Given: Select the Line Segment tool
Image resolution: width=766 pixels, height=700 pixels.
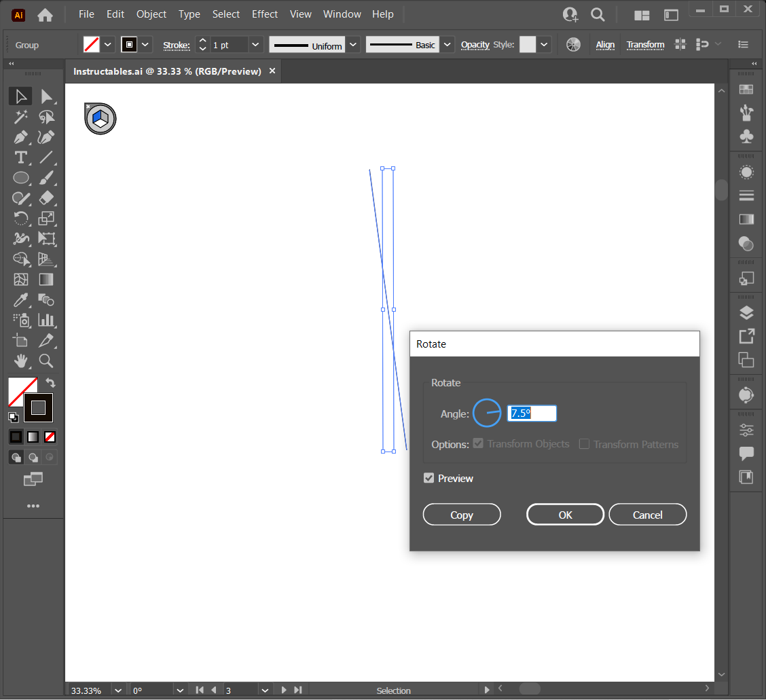Looking at the screenshot, I should (46, 158).
